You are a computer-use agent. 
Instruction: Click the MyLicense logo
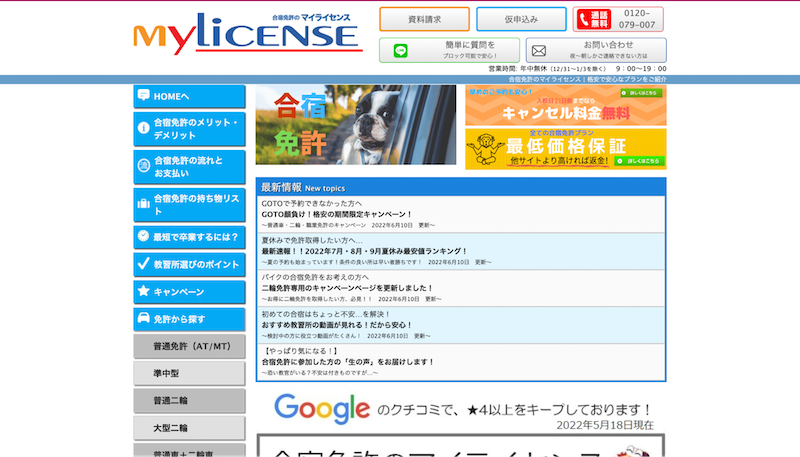(x=248, y=34)
